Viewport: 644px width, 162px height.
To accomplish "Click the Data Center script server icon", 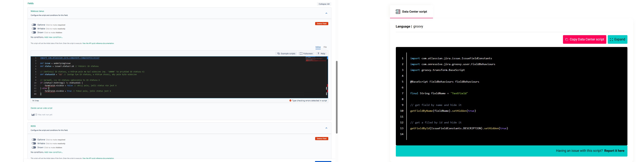I will 398,11.
